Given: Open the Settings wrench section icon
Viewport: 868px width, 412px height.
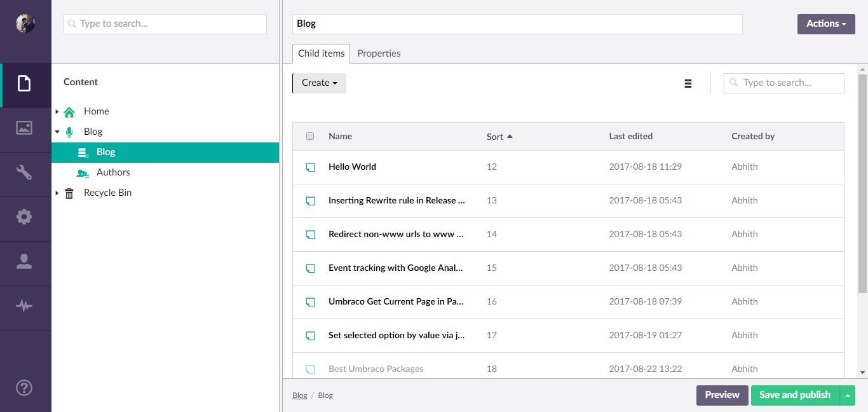Looking at the screenshot, I should tap(24, 172).
